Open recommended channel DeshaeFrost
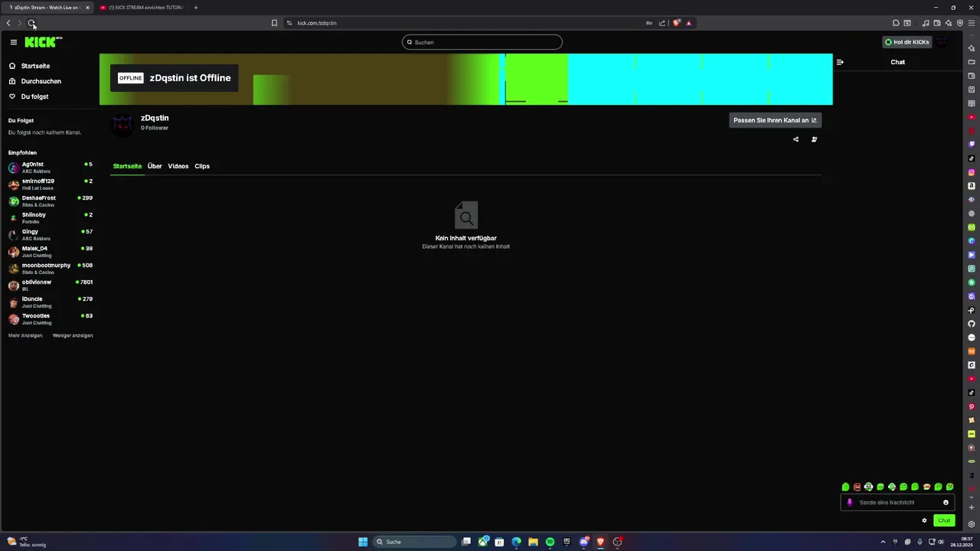Image resolution: width=980 pixels, height=551 pixels. [50, 201]
